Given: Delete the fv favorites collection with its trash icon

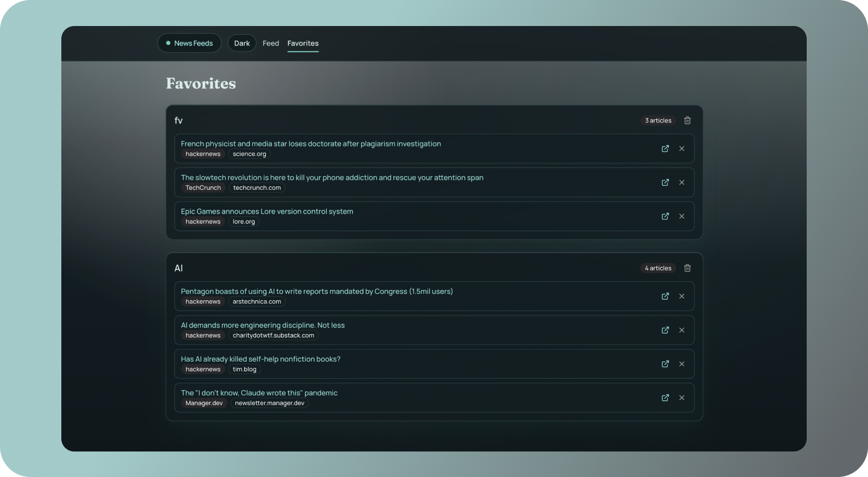Looking at the screenshot, I should point(687,120).
